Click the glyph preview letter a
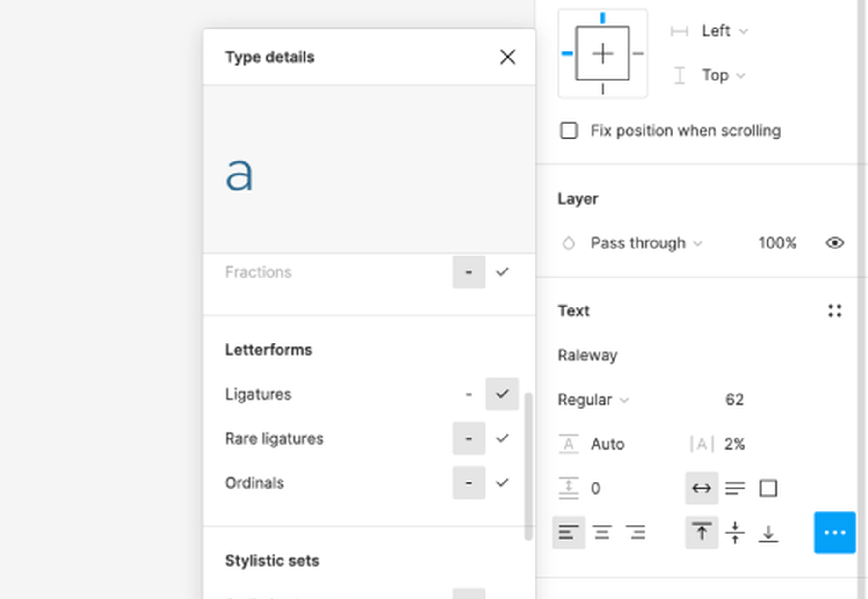 pyautogui.click(x=239, y=175)
